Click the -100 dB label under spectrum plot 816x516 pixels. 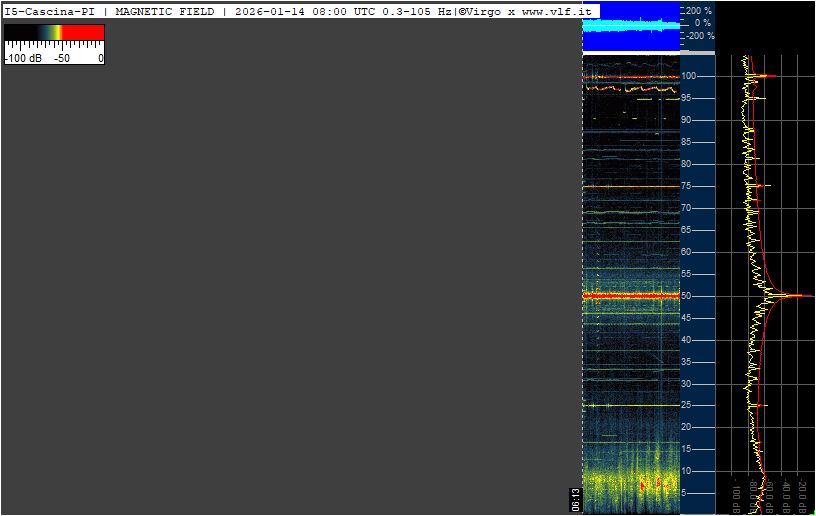click(736, 495)
